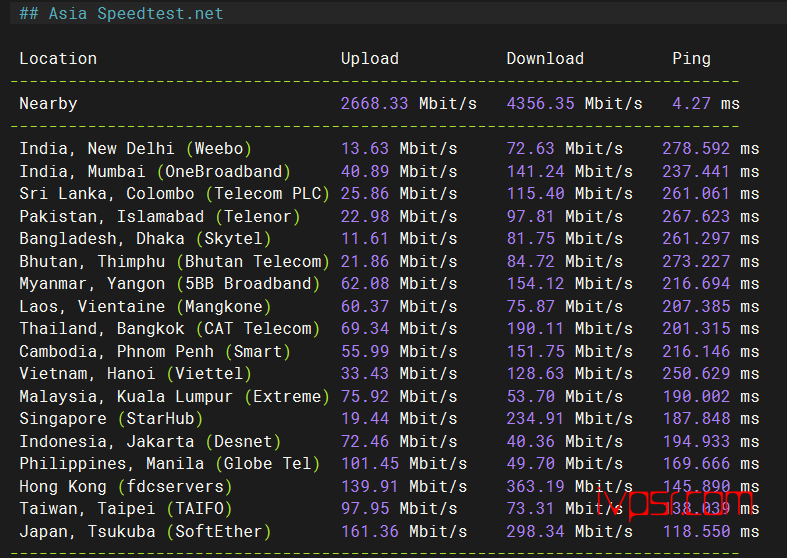Image resolution: width=787 pixels, height=558 pixels.
Task: Select the 'Download' column header
Action: (545, 59)
